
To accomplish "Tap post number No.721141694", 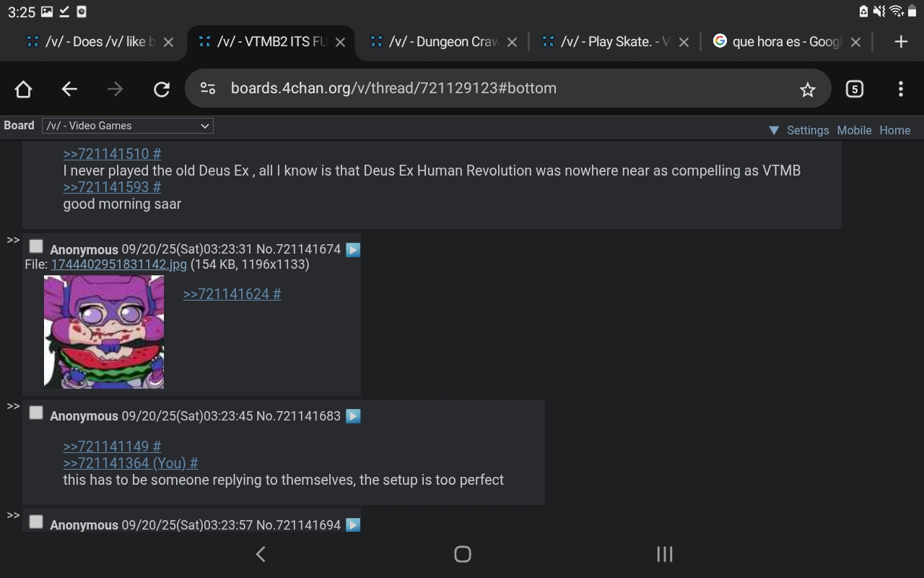I will (298, 525).
